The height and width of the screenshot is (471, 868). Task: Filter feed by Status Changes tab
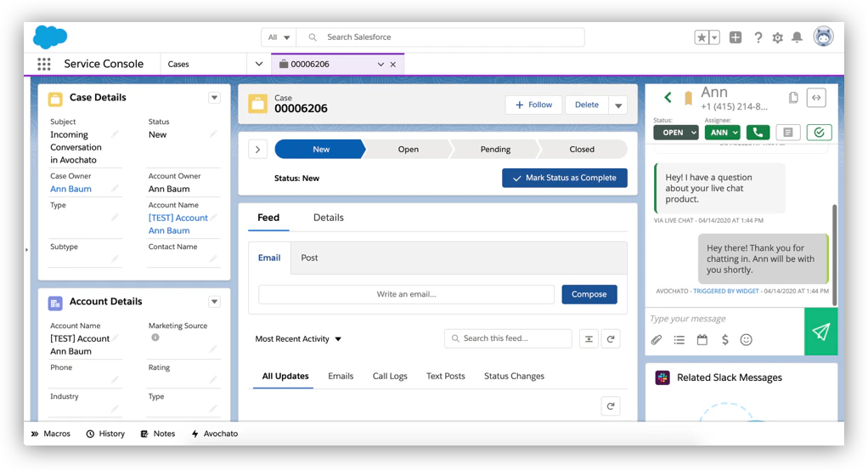[x=515, y=376]
